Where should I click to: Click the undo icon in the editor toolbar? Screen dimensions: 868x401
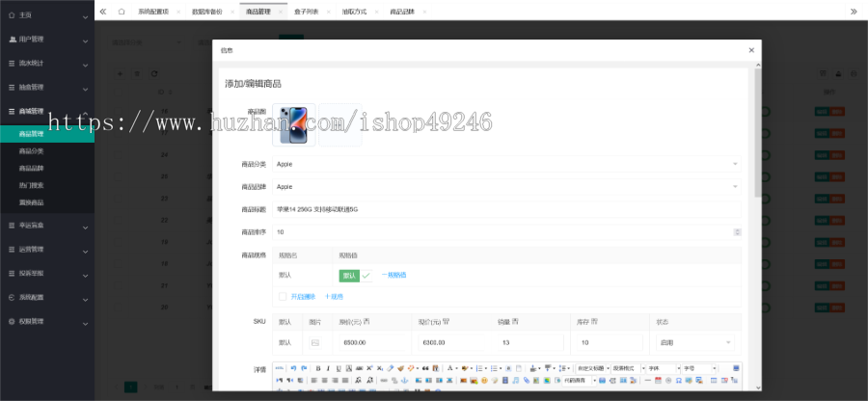pos(293,368)
